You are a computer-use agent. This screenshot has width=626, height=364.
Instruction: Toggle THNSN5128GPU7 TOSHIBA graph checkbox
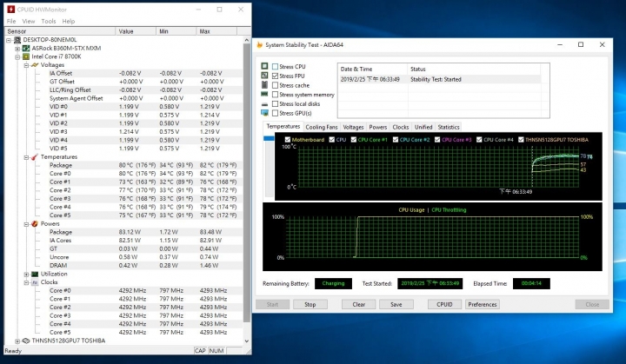coord(521,139)
